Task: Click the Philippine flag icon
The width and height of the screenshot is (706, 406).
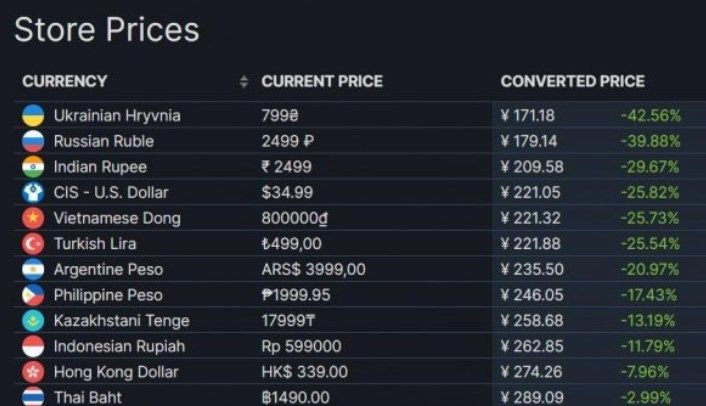Action: [33, 296]
